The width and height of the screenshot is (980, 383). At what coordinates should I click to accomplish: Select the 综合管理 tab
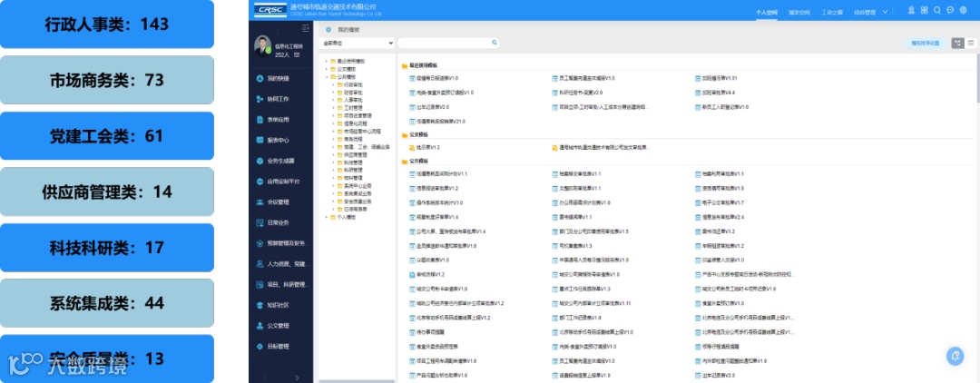tap(865, 11)
